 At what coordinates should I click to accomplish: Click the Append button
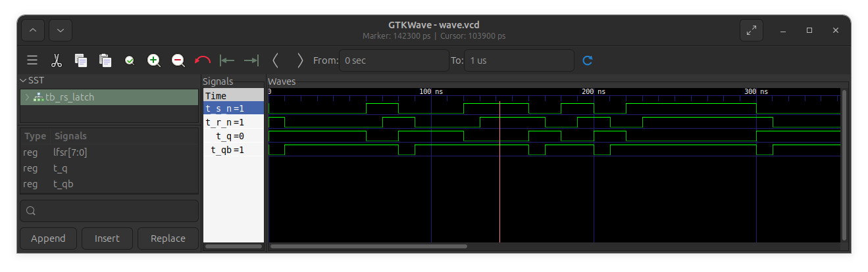(48, 238)
